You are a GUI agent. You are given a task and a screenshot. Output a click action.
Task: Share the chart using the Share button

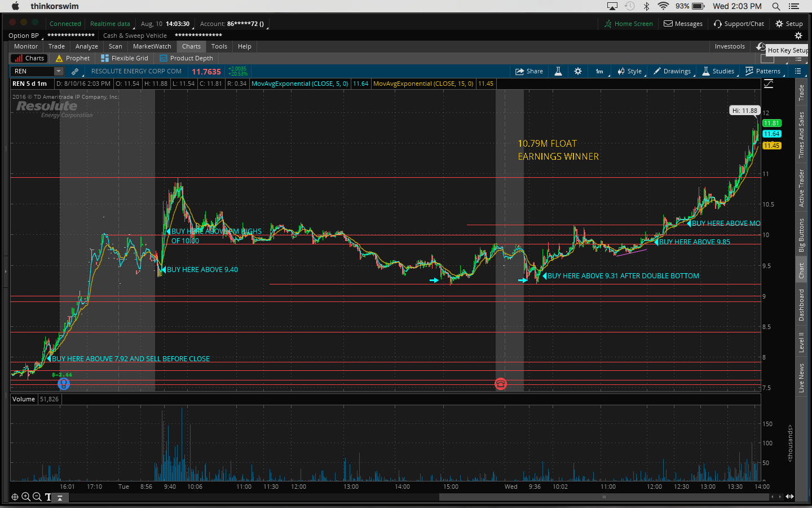coord(529,71)
